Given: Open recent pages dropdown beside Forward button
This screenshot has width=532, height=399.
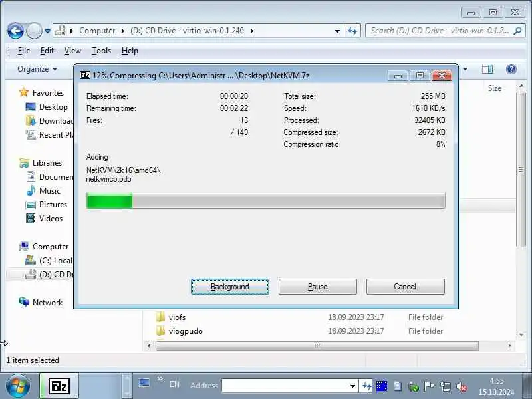Looking at the screenshot, I should [47, 31].
